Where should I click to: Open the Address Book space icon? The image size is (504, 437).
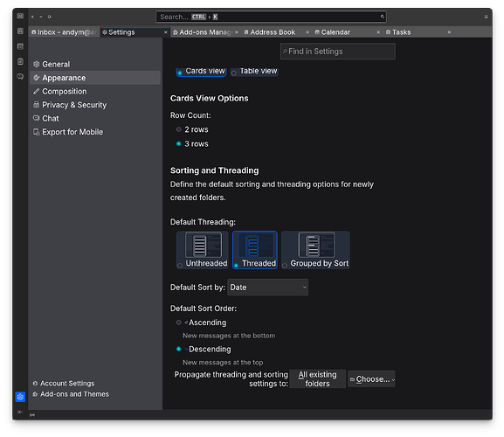pos(20,31)
